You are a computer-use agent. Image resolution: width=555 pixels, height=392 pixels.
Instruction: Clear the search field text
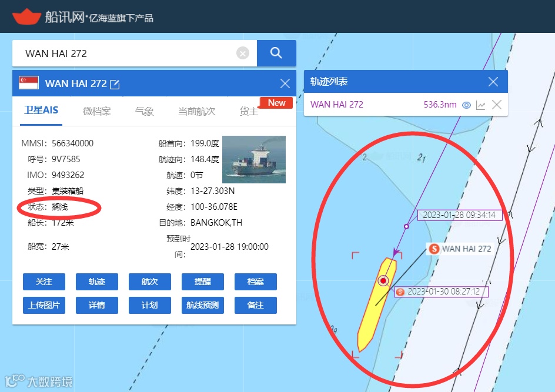coord(242,53)
